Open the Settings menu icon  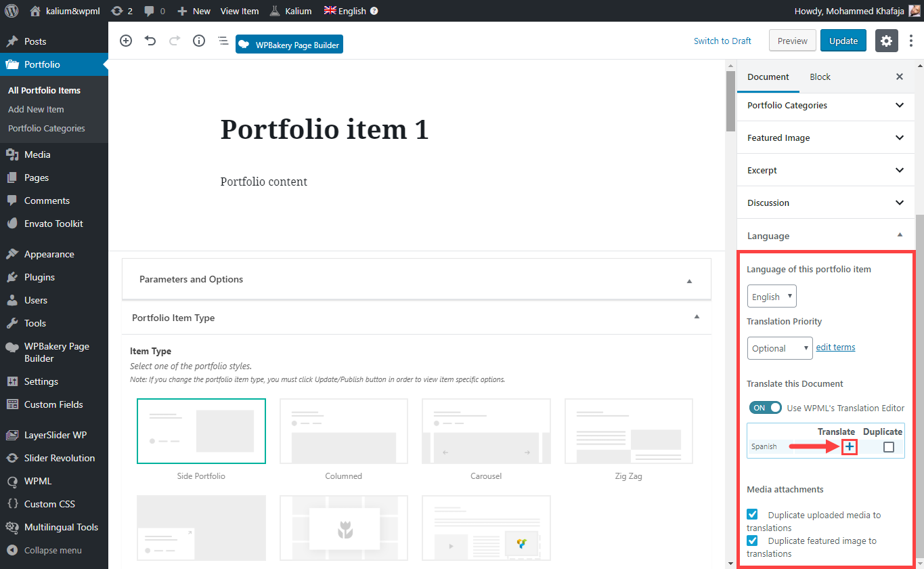[12, 381]
